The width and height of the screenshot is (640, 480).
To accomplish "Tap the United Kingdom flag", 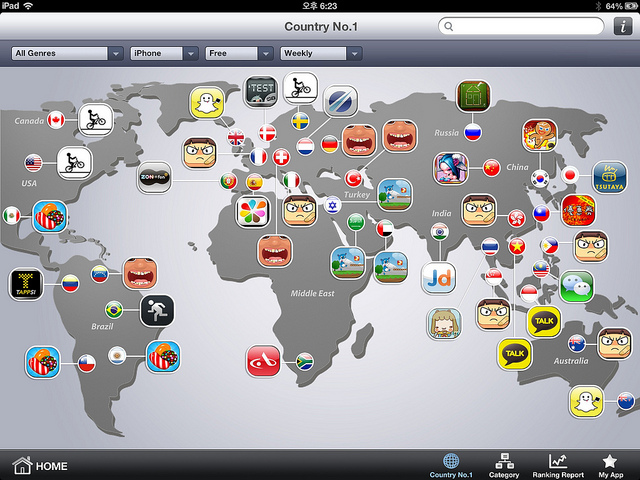I will (x=236, y=138).
